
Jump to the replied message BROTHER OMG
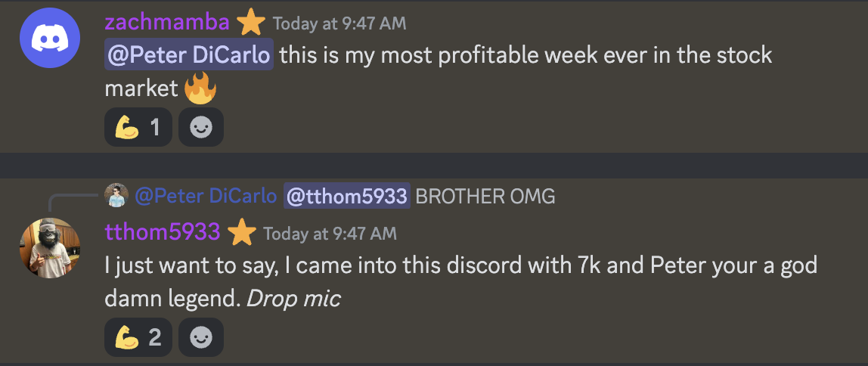pos(485,195)
